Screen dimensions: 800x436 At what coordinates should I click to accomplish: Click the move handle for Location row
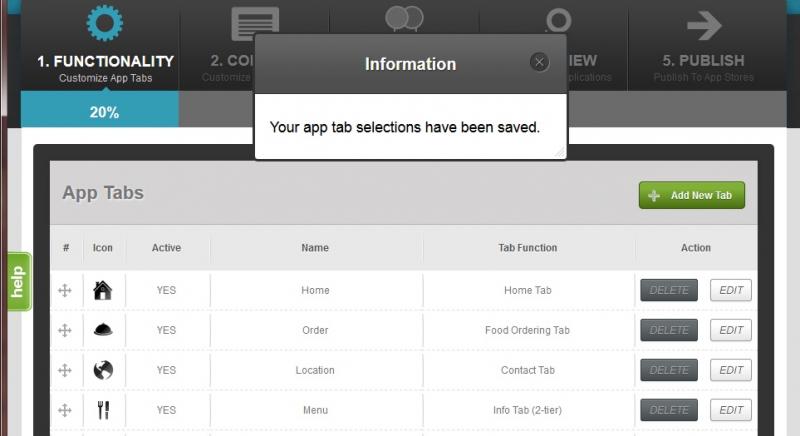(65, 370)
